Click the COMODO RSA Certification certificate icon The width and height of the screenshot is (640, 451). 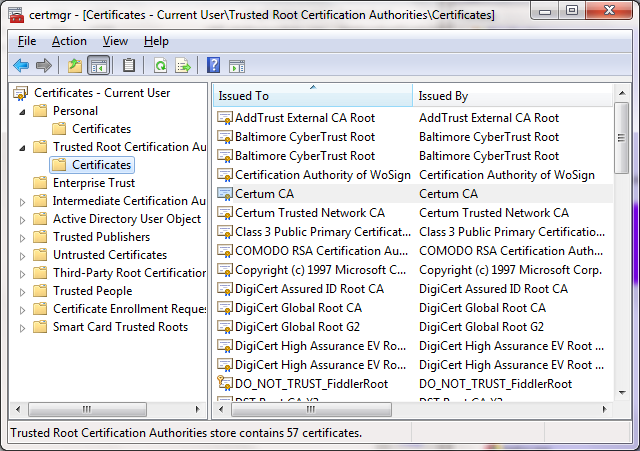224,251
